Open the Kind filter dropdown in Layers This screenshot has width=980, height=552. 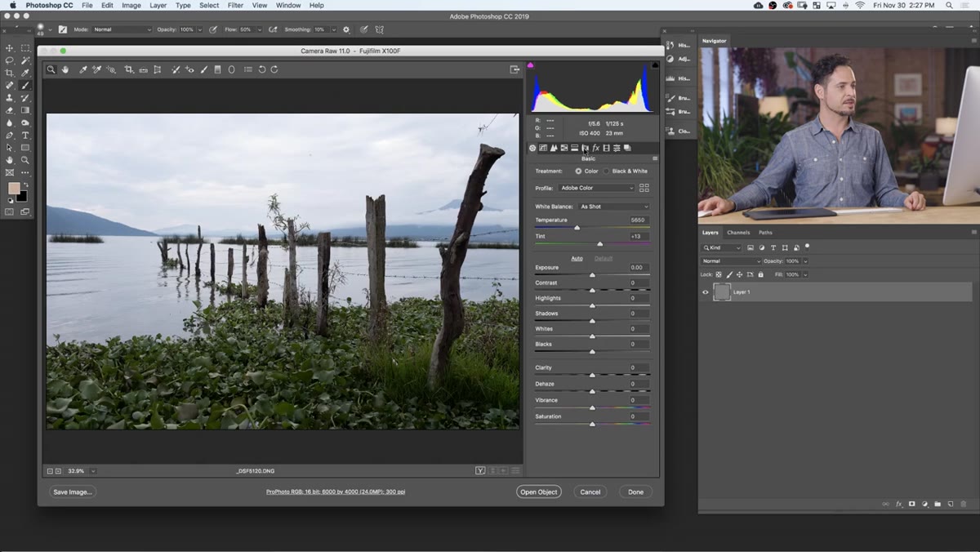pos(722,247)
